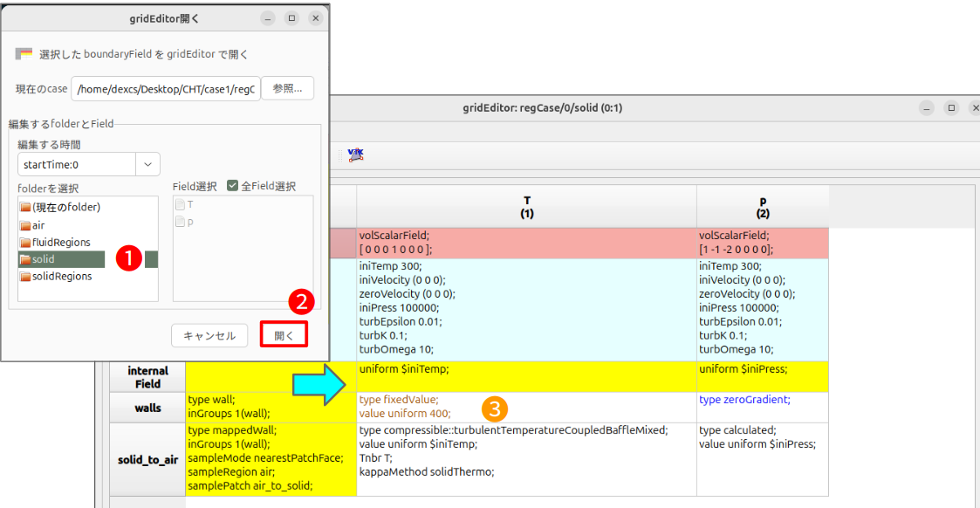Click the T field file icon

pyautogui.click(x=181, y=204)
